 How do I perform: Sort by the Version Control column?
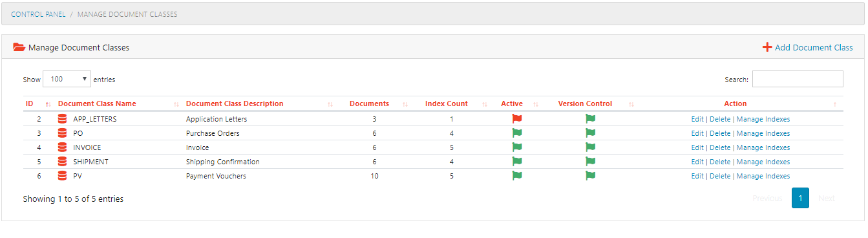click(590, 103)
